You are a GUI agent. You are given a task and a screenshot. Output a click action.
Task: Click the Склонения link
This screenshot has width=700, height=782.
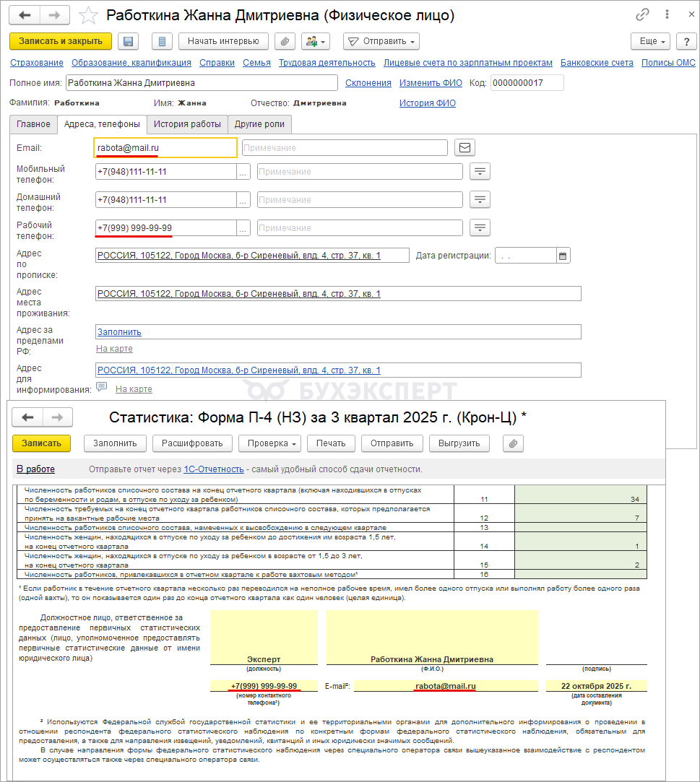368,83
